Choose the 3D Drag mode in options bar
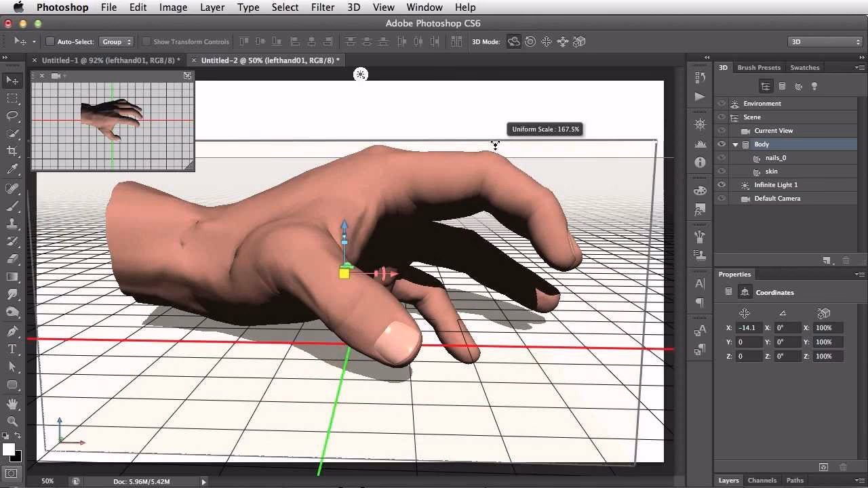The height and width of the screenshot is (488, 868). point(546,41)
